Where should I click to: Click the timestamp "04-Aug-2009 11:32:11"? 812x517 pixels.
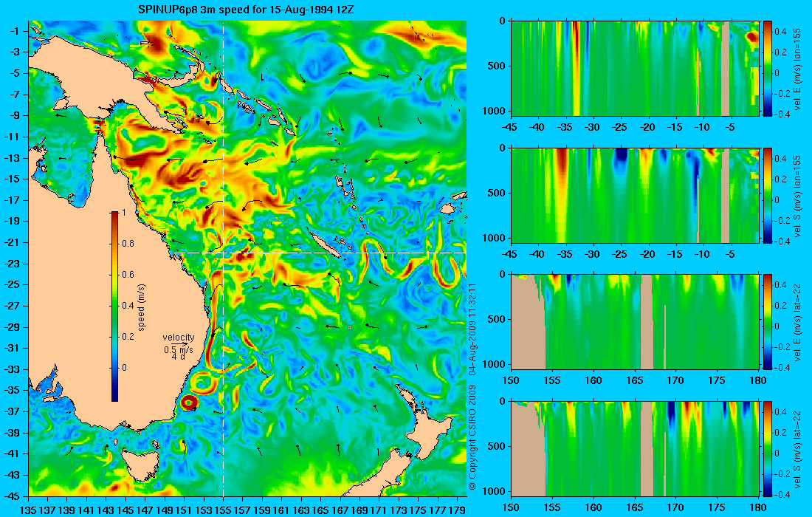click(x=472, y=329)
